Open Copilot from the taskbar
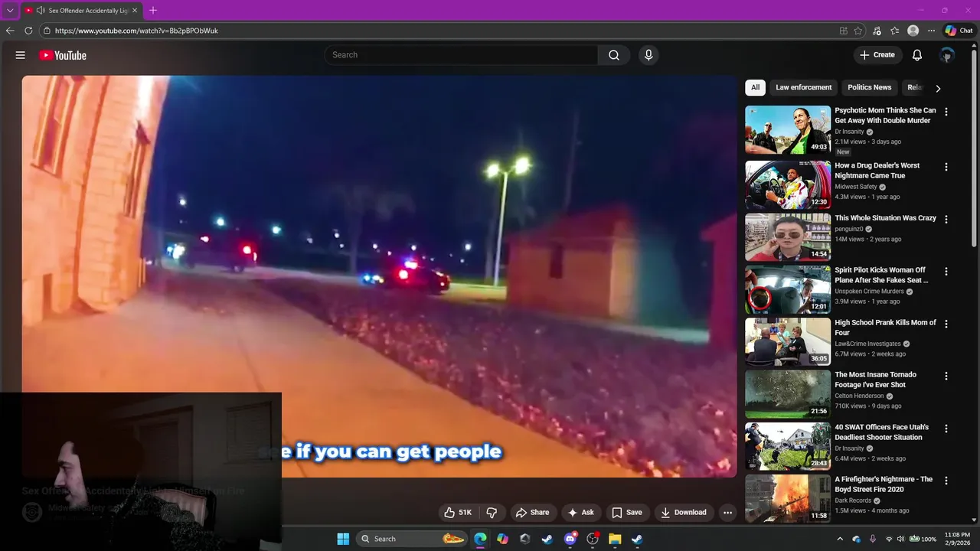 click(x=502, y=539)
